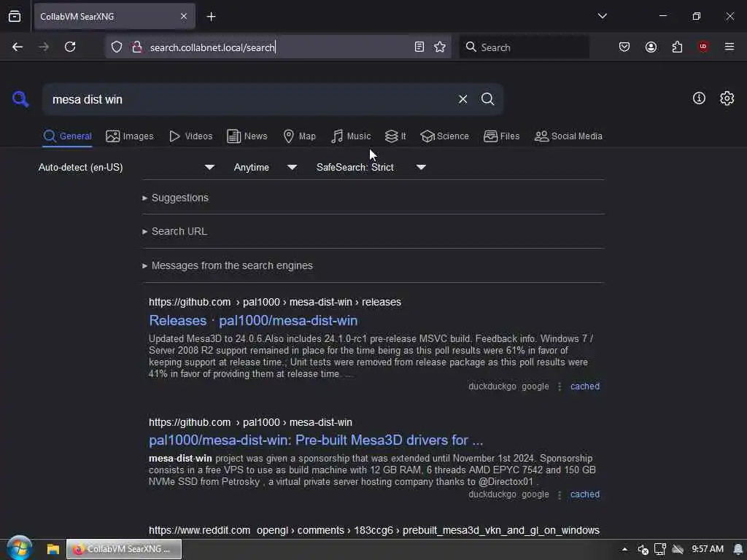Screen dimensions: 747x560
Task: Clear the search query with X
Action: [x=462, y=99]
